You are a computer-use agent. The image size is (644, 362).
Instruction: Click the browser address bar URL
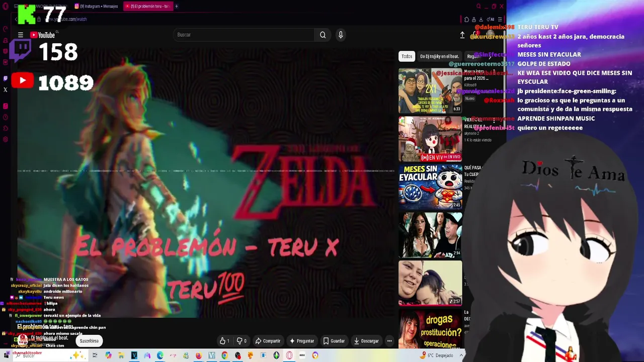[x=66, y=19]
